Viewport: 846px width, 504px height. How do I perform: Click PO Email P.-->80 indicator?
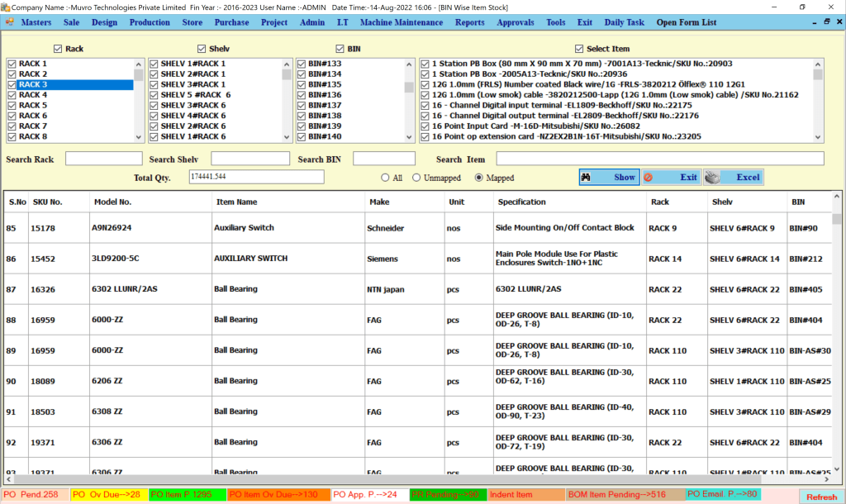[723, 494]
